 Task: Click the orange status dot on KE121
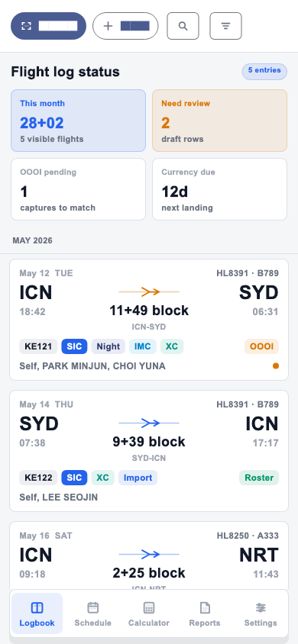pos(276,366)
